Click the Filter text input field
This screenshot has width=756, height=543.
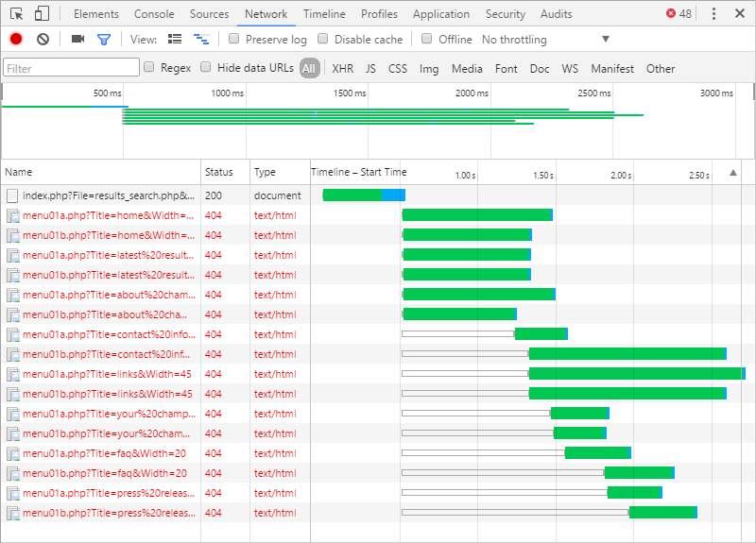coord(72,68)
